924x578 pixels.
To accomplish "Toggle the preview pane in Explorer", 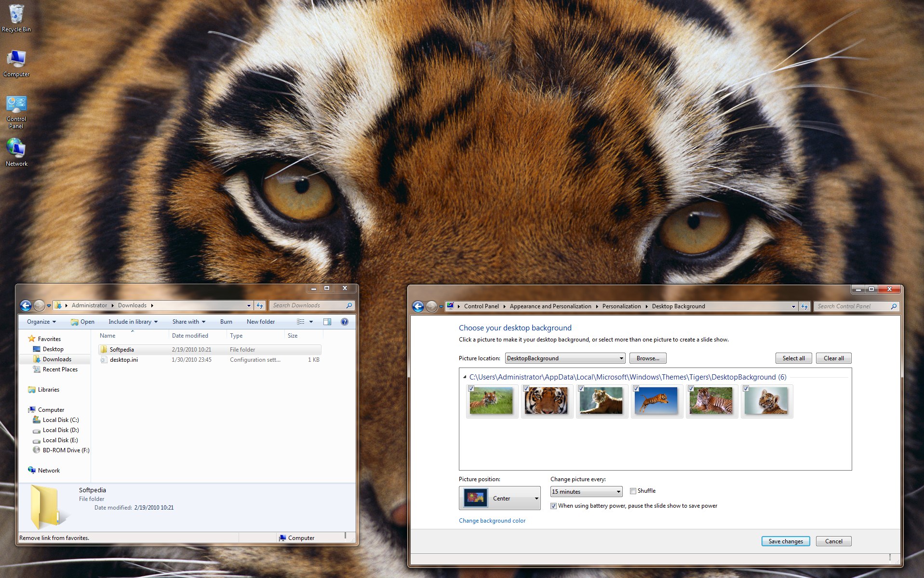I will (327, 322).
